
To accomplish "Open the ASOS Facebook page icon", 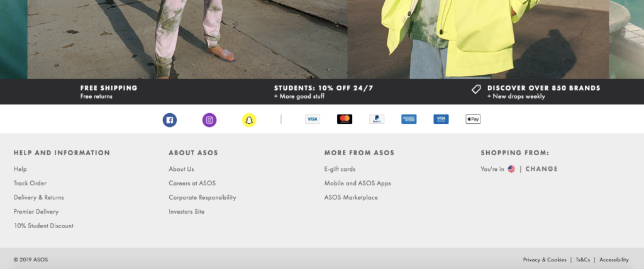I will point(170,120).
